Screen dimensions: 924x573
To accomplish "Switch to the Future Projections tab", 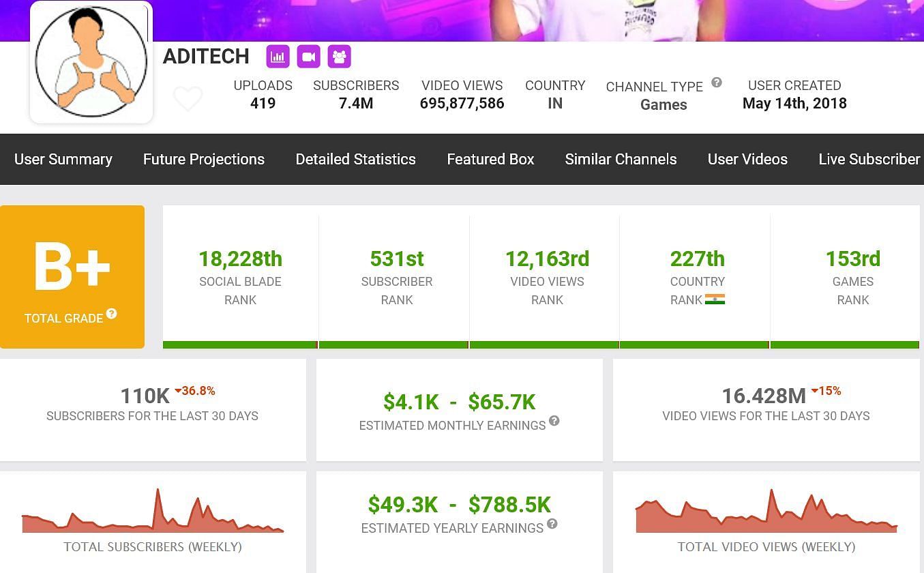I will click(x=204, y=159).
